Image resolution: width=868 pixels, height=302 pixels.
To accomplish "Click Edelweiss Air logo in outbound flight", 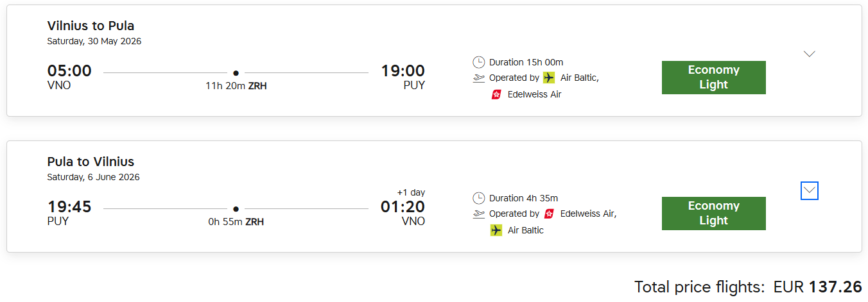I will coord(496,94).
